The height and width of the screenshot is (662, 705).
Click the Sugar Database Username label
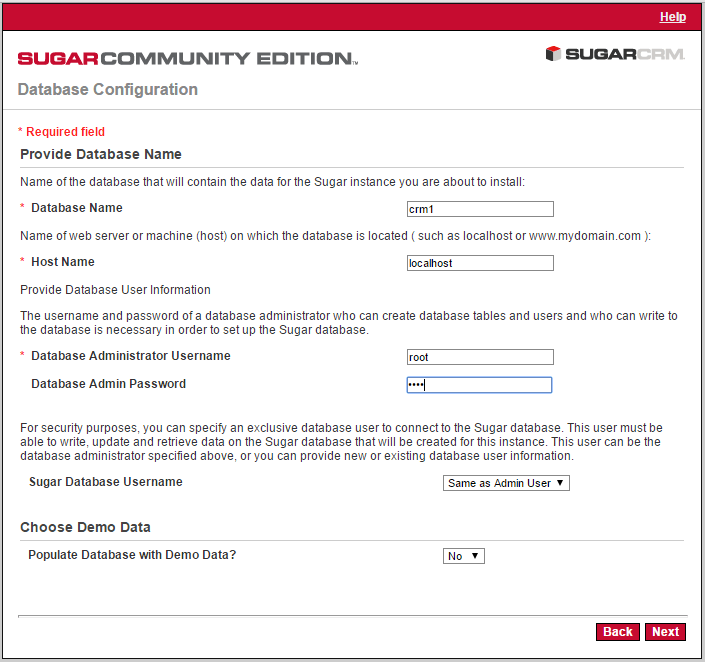click(106, 482)
